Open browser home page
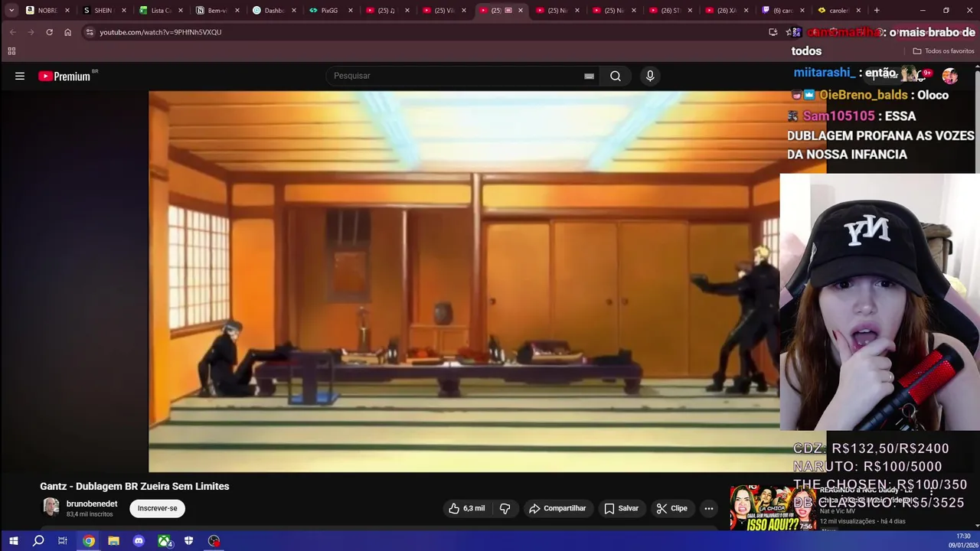 click(x=67, y=32)
